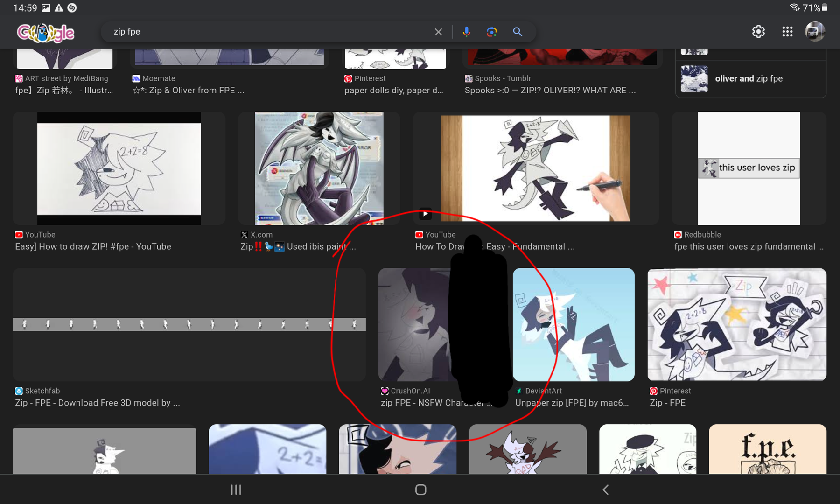Tap the picture notification icon in status bar

(46, 8)
